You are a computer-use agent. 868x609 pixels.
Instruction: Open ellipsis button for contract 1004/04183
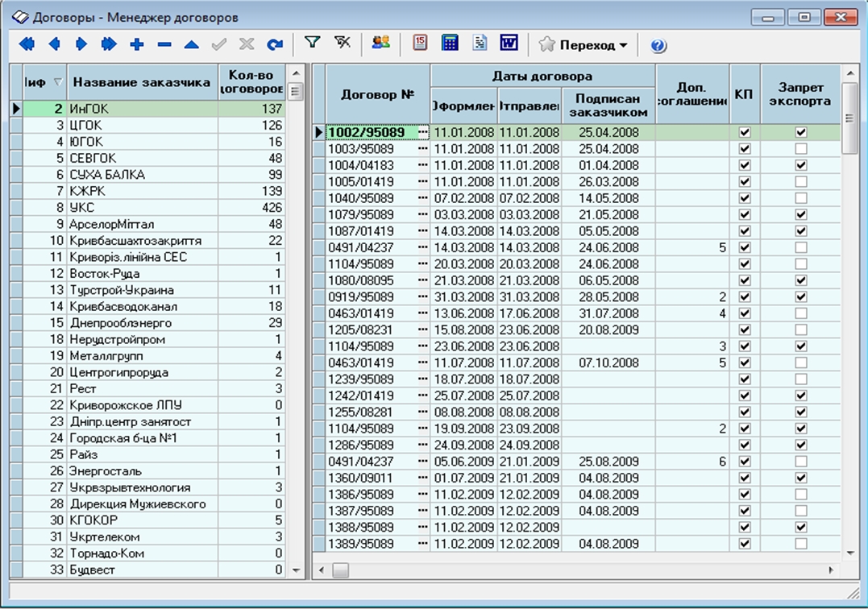[423, 165]
